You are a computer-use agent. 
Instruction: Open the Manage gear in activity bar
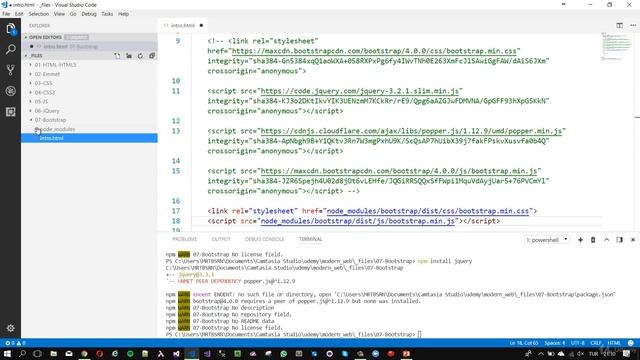point(11,328)
